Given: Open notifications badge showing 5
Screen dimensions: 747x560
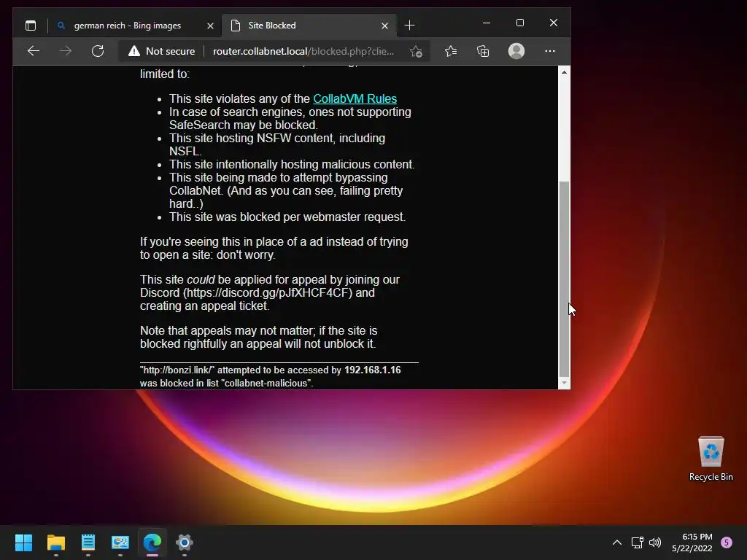Looking at the screenshot, I should coord(727,542).
